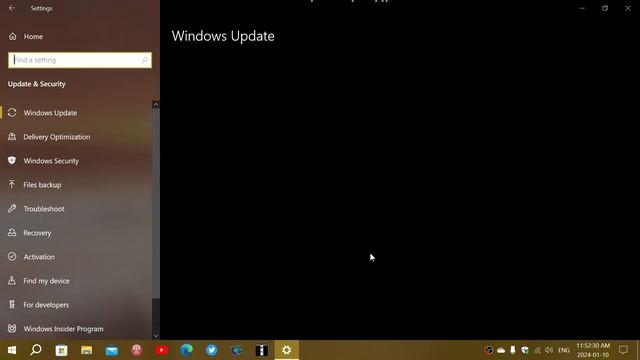640x360 pixels.
Task: Open the clock showing 11:52:30 AM
Action: point(593,350)
